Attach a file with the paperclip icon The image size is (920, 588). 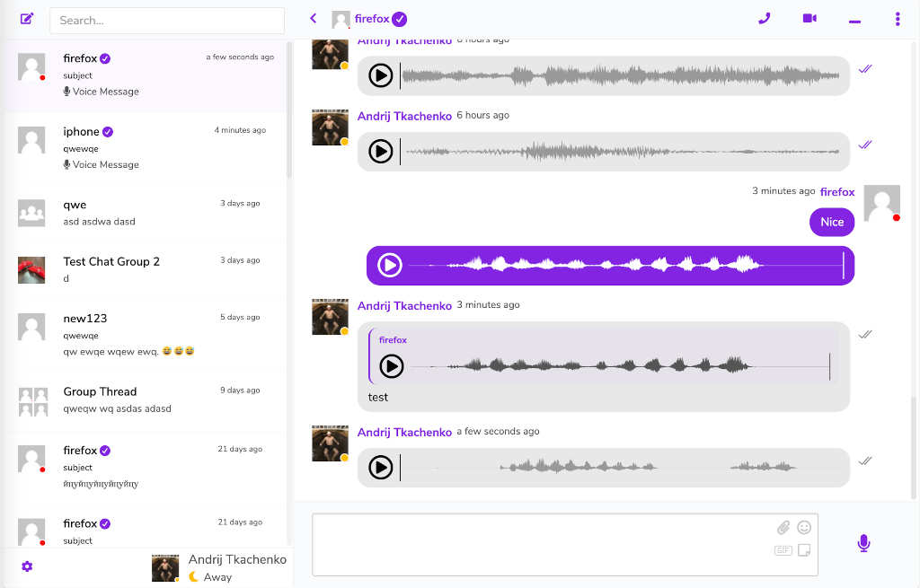click(x=783, y=528)
